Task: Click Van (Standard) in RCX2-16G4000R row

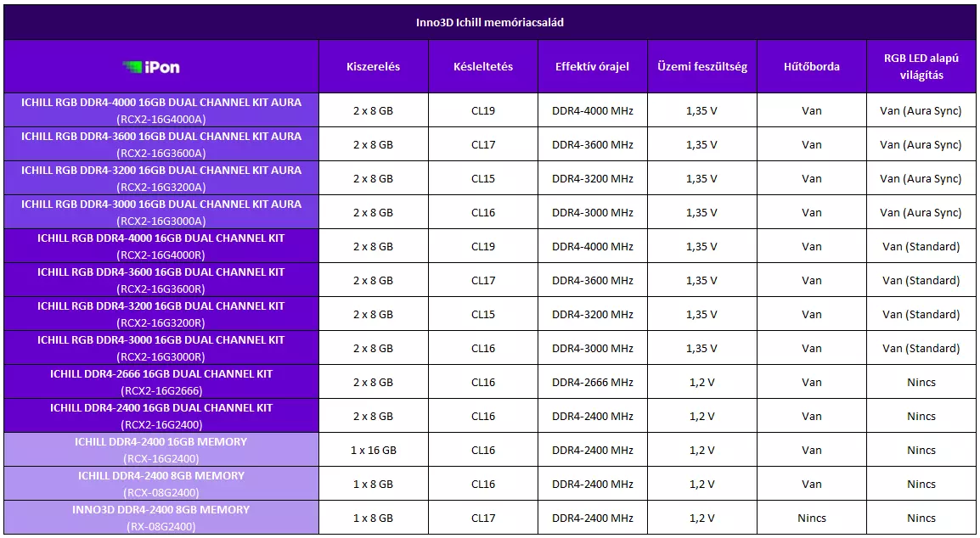Action: 921,246
